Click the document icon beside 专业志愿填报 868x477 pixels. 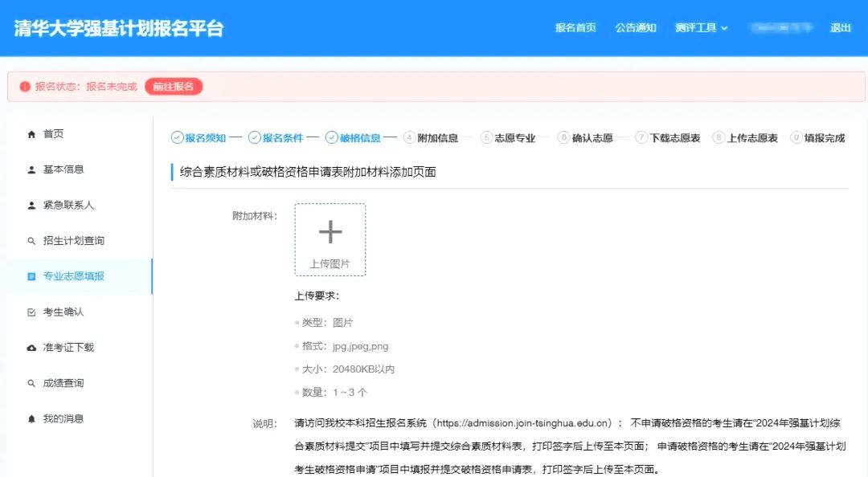click(x=31, y=277)
